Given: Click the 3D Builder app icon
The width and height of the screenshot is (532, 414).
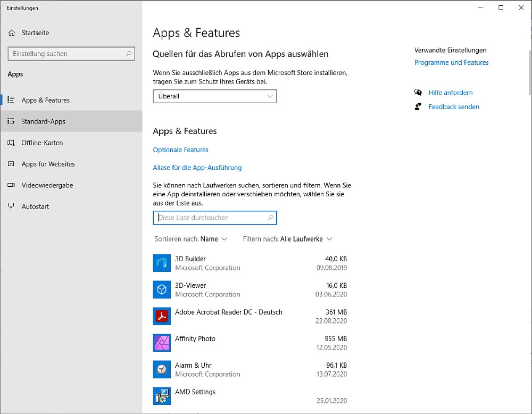Looking at the screenshot, I should pyautogui.click(x=162, y=263).
